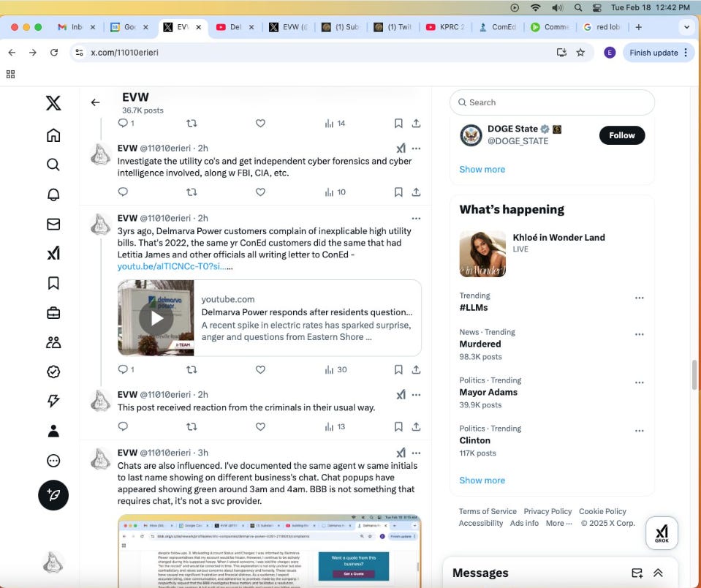
Task: Play the Delmarva Power YouTube video preview
Action: (156, 318)
